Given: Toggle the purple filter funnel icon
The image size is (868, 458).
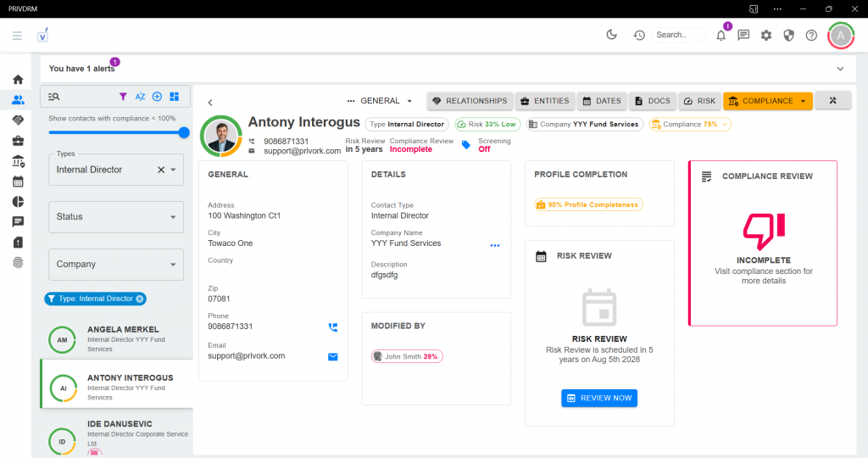Looking at the screenshot, I should (x=123, y=97).
